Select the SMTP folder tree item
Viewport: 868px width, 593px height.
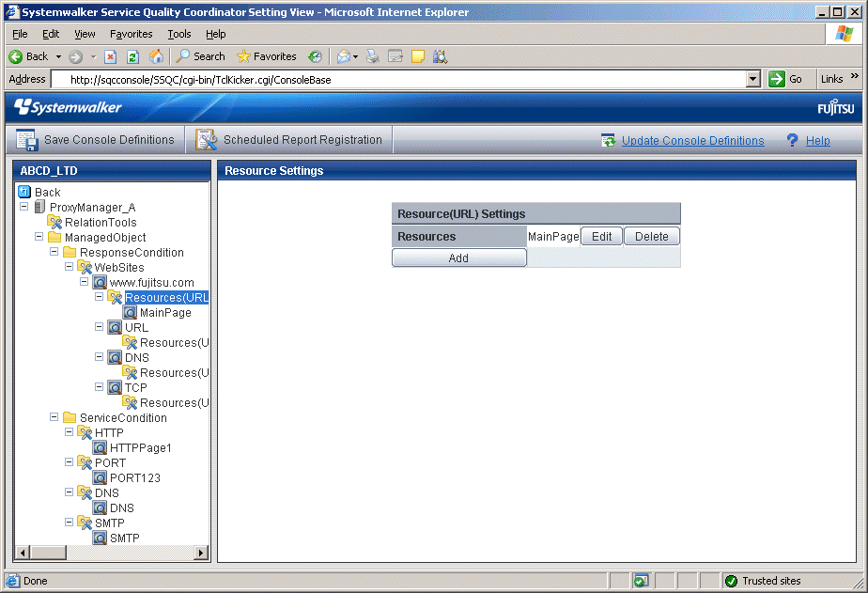coord(110,523)
